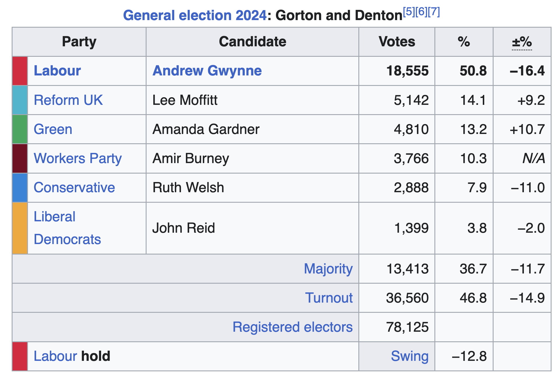Open the Conservative party link
560x392 pixels.
(74, 188)
